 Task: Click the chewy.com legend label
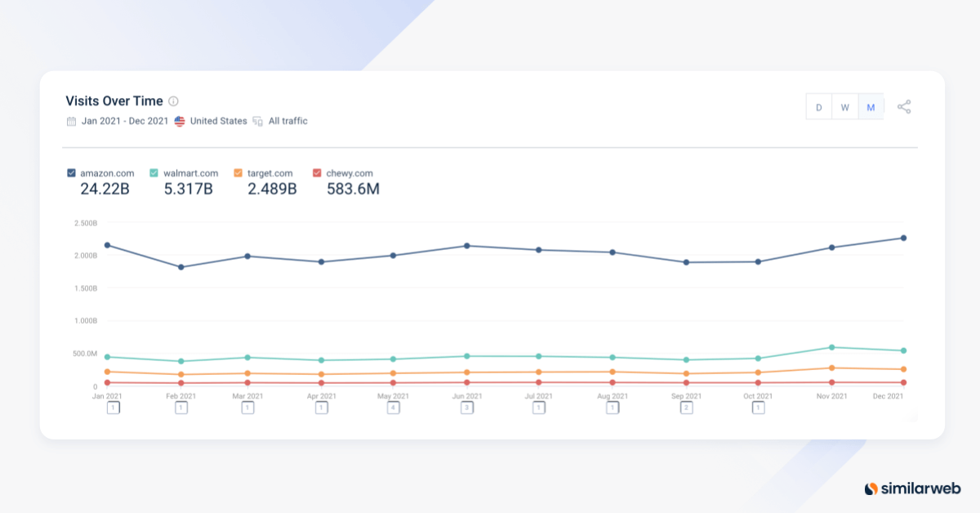tap(350, 173)
